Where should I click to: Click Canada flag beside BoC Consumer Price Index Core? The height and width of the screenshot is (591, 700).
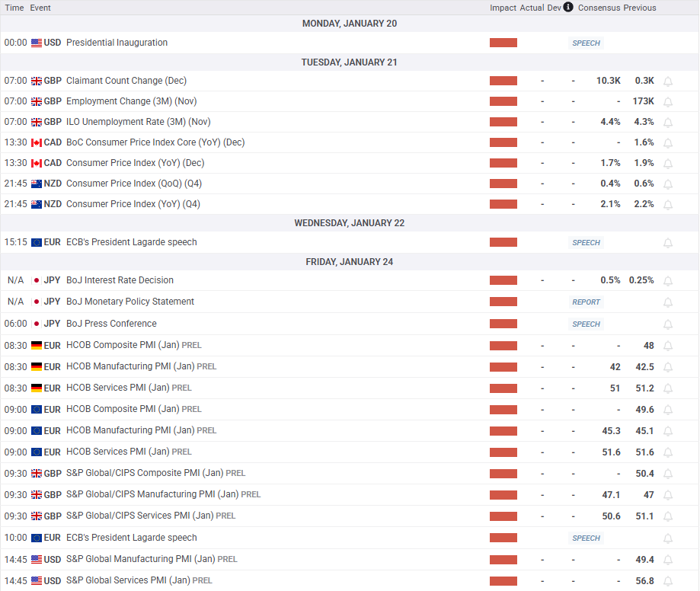(x=37, y=143)
